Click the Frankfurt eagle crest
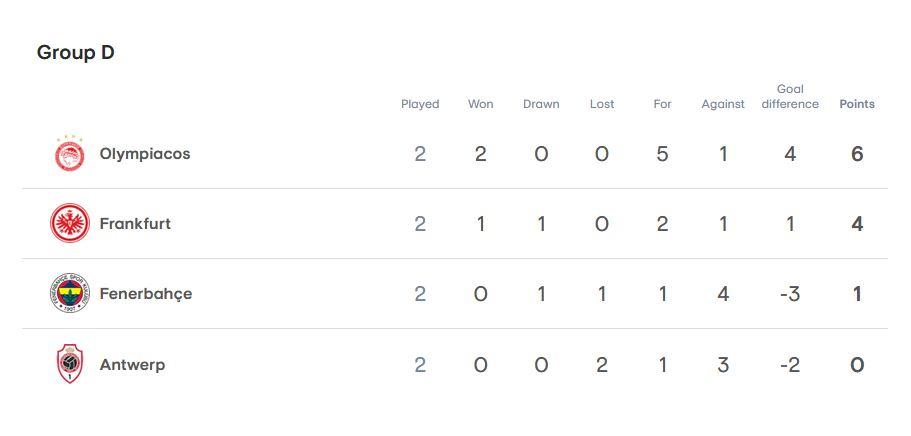The height and width of the screenshot is (436, 911). (x=70, y=223)
